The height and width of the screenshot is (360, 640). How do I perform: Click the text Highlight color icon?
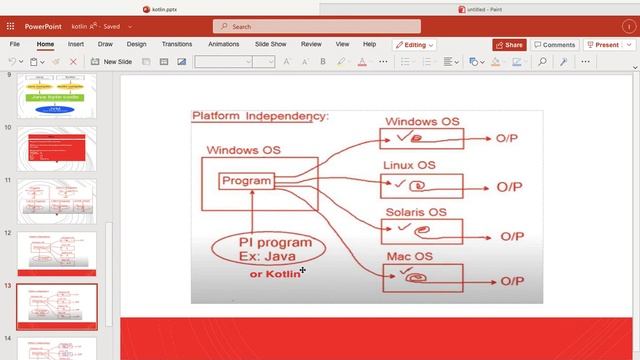(x=341, y=62)
